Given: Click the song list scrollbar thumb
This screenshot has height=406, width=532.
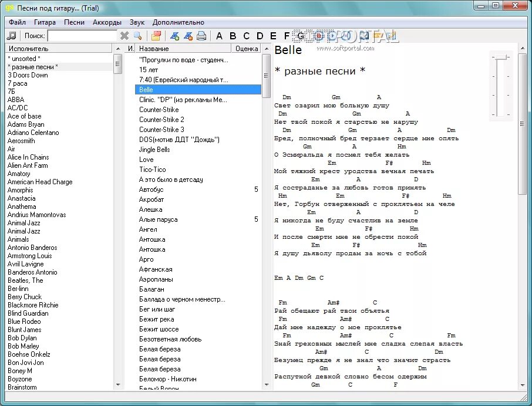Looking at the screenshot, I should coord(267,76).
